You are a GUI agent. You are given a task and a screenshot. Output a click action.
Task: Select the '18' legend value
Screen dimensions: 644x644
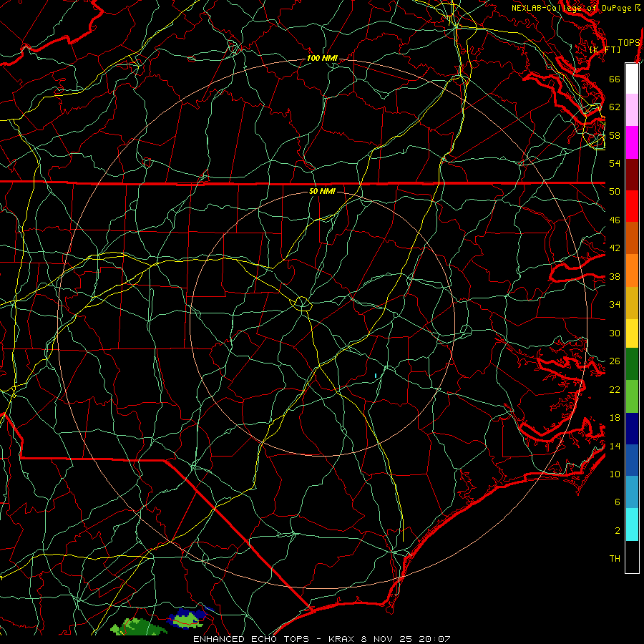615,418
